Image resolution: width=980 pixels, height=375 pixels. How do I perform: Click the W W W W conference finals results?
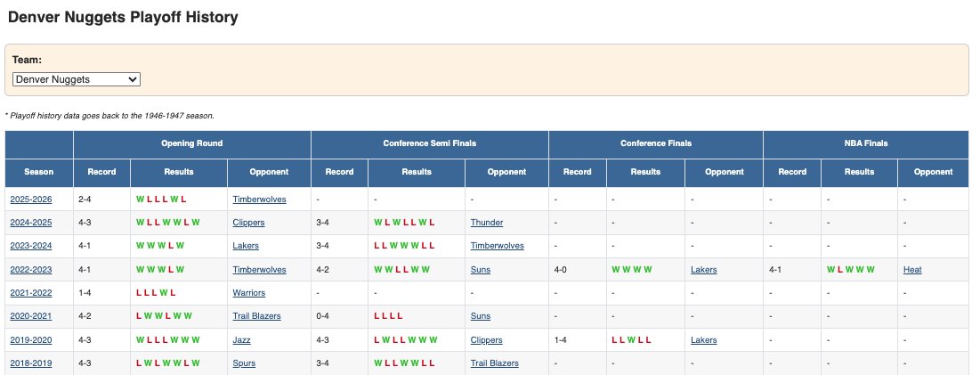pos(631,269)
